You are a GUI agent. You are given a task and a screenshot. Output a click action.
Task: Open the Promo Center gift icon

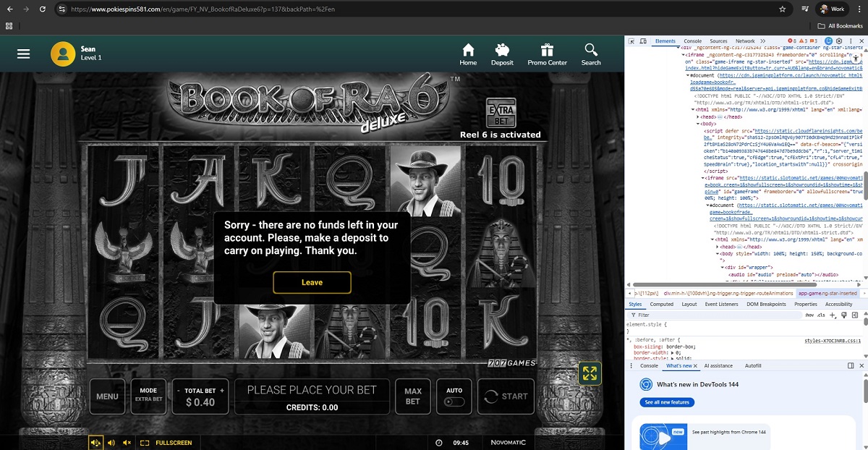pyautogui.click(x=547, y=54)
